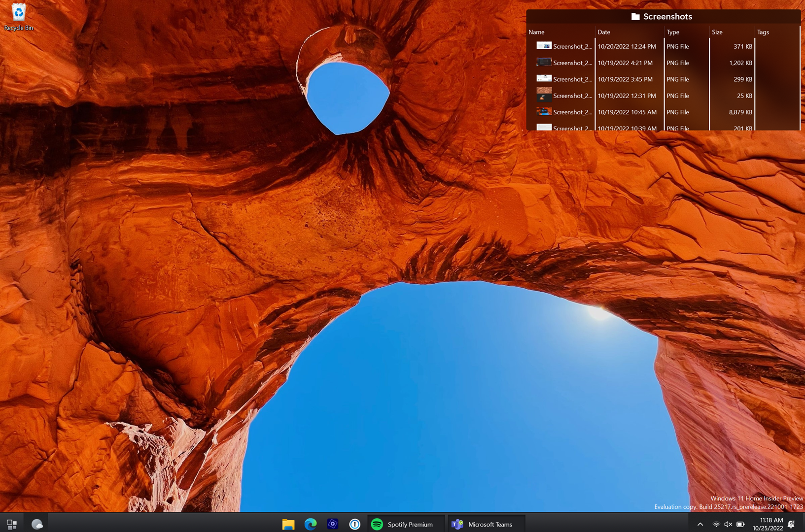Open the widgets icon beside the weather icon

pos(12,524)
